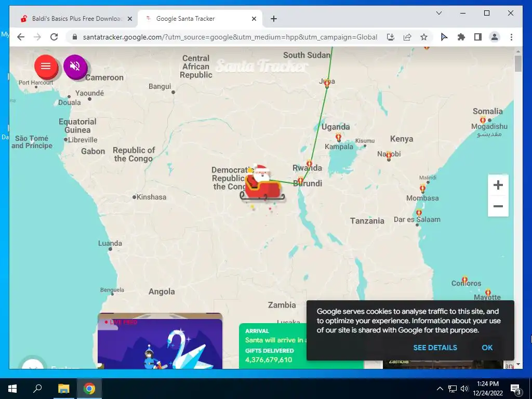
Task: Accept cookies with OK button
Action: pyautogui.click(x=487, y=348)
